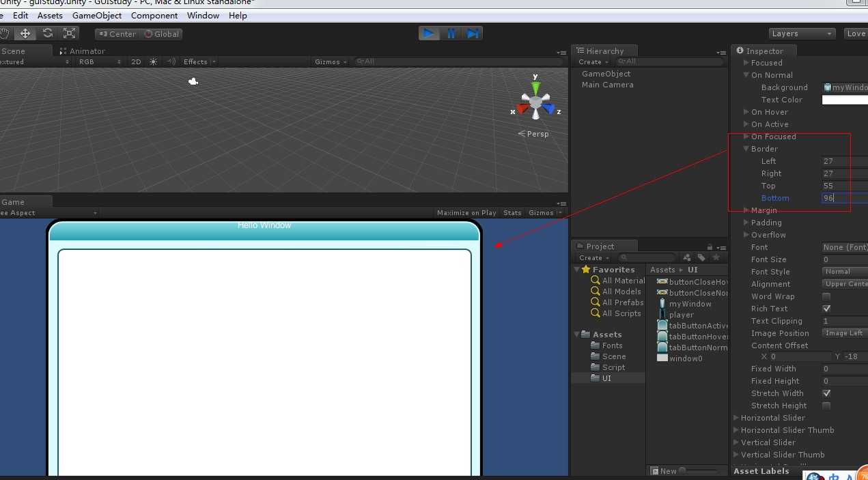
Task: Collapse the On Normal section
Action: pyautogui.click(x=746, y=75)
